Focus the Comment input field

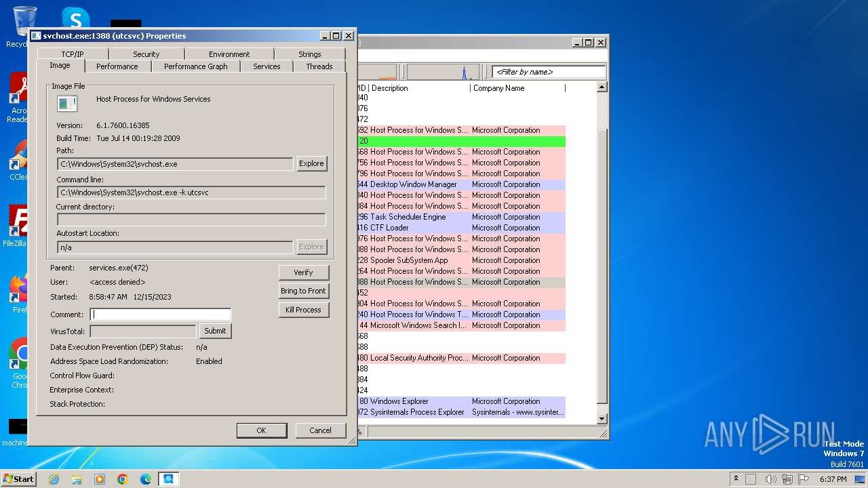pyautogui.click(x=161, y=314)
